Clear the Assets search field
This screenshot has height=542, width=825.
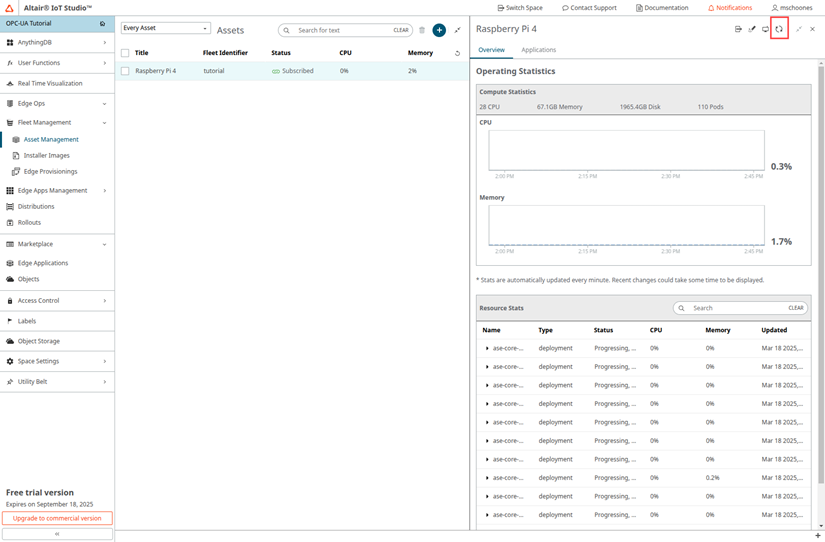click(401, 31)
